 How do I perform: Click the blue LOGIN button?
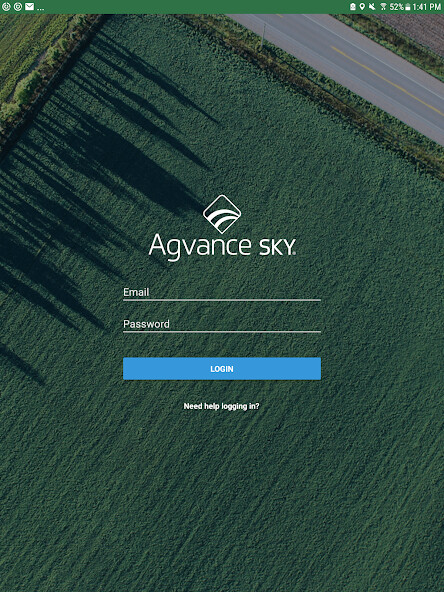click(222, 368)
